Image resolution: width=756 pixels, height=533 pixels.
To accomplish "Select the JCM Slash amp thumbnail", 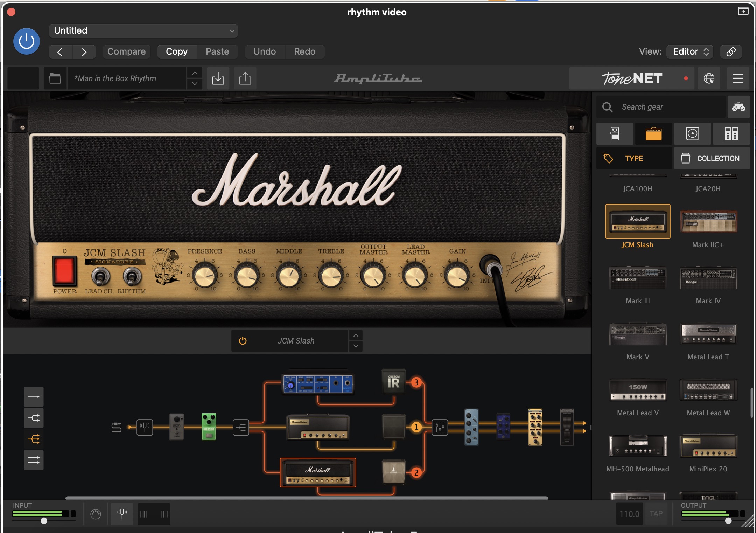I will (x=638, y=222).
